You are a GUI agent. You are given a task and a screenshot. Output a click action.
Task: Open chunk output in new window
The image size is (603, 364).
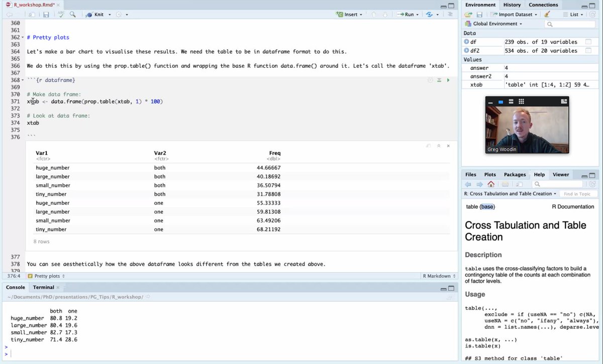[429, 146]
